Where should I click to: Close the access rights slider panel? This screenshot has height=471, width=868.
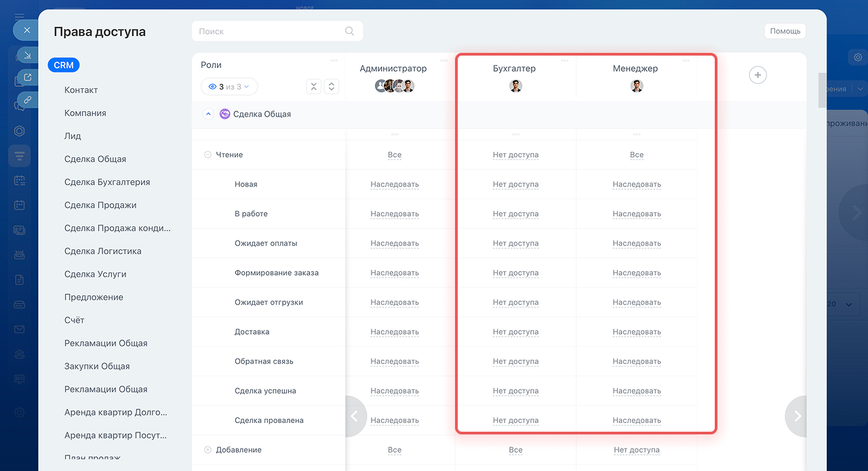click(26, 30)
